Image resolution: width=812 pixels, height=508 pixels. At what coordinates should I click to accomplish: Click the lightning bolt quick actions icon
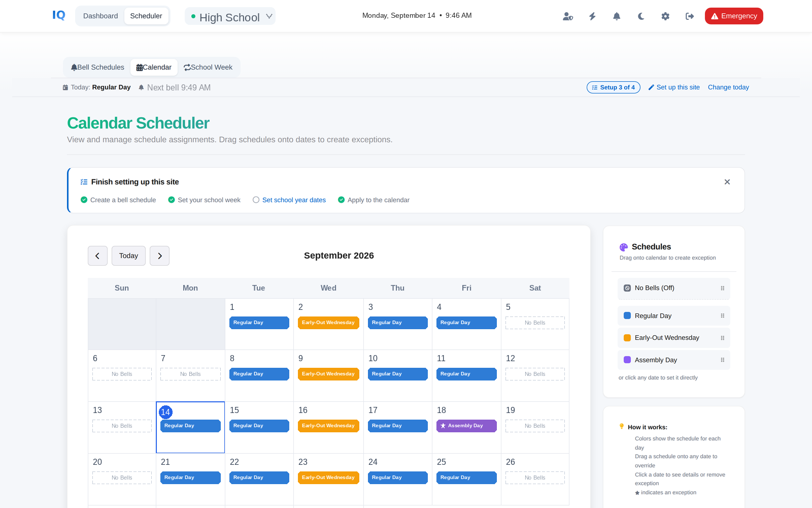[x=592, y=16]
